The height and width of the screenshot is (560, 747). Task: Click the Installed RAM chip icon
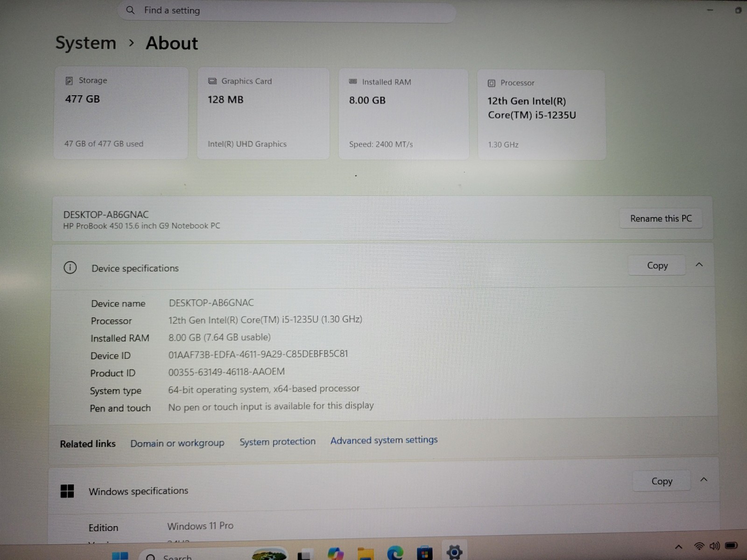click(x=353, y=82)
